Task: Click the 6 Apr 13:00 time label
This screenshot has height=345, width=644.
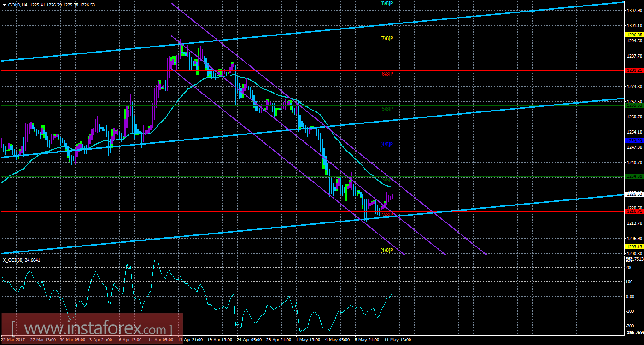Action: click(x=131, y=340)
